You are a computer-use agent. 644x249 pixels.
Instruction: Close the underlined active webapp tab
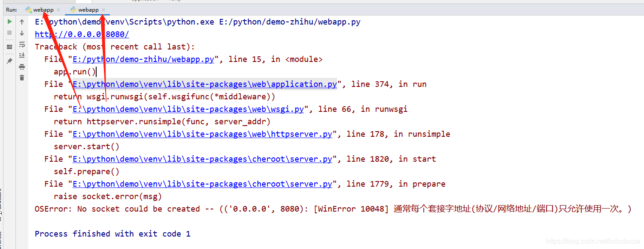click(x=103, y=10)
